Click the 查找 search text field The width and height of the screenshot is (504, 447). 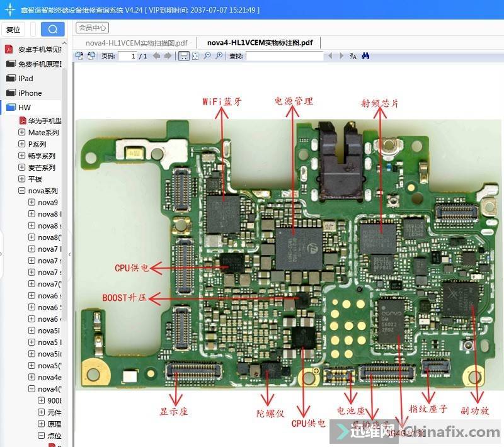pos(284,56)
